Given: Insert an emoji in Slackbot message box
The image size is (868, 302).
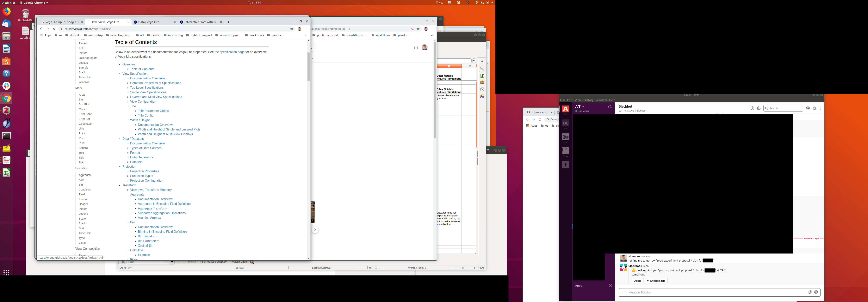Looking at the screenshot, I should (816, 292).
